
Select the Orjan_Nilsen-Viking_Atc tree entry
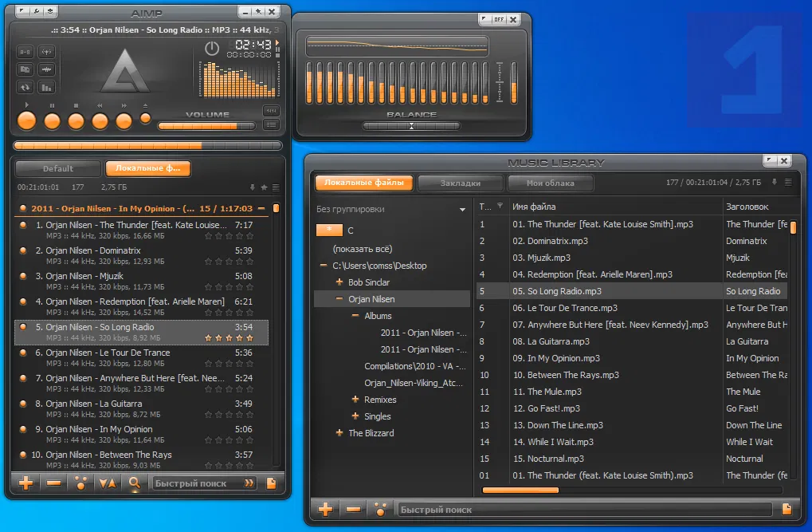pyautogui.click(x=414, y=383)
